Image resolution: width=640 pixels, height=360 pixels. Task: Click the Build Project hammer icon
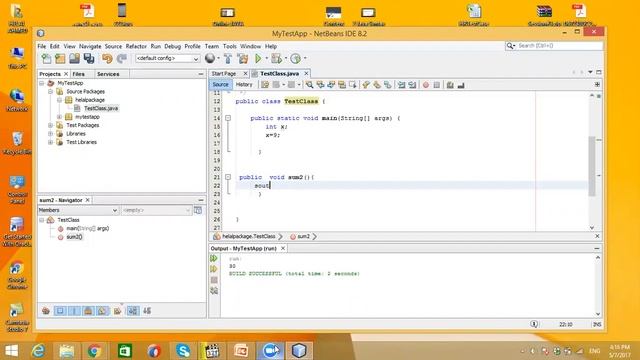tap(228, 58)
